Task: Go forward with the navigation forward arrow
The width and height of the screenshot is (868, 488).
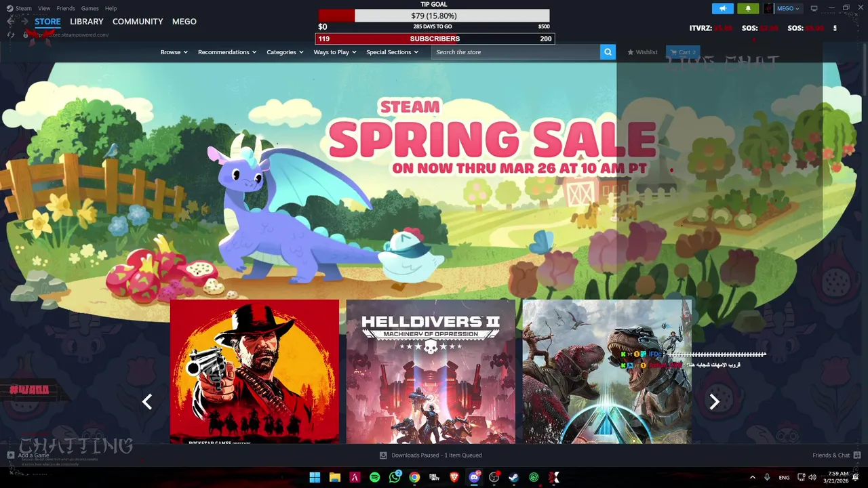Action: pyautogui.click(x=24, y=22)
